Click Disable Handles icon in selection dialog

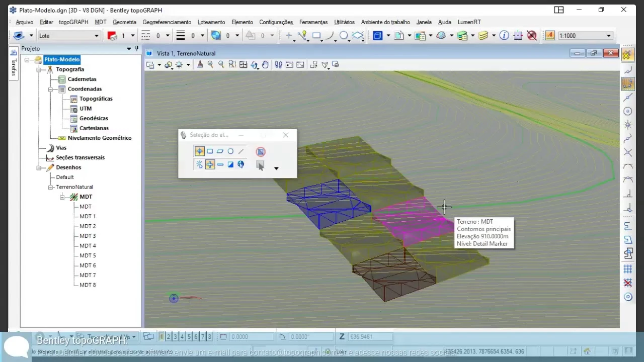tap(260, 151)
